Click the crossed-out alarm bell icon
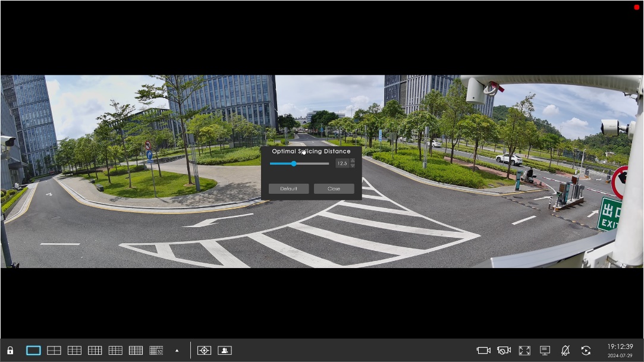Screen dimensions: 644x362 tap(566, 351)
